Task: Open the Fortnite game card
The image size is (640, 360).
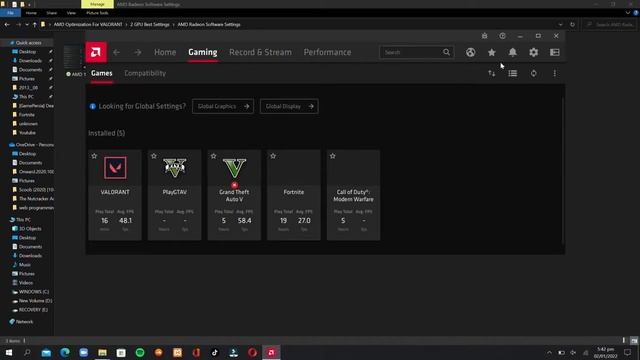Action: coord(294,195)
